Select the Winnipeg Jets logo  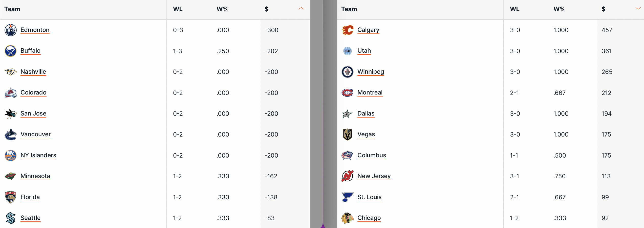pyautogui.click(x=348, y=72)
